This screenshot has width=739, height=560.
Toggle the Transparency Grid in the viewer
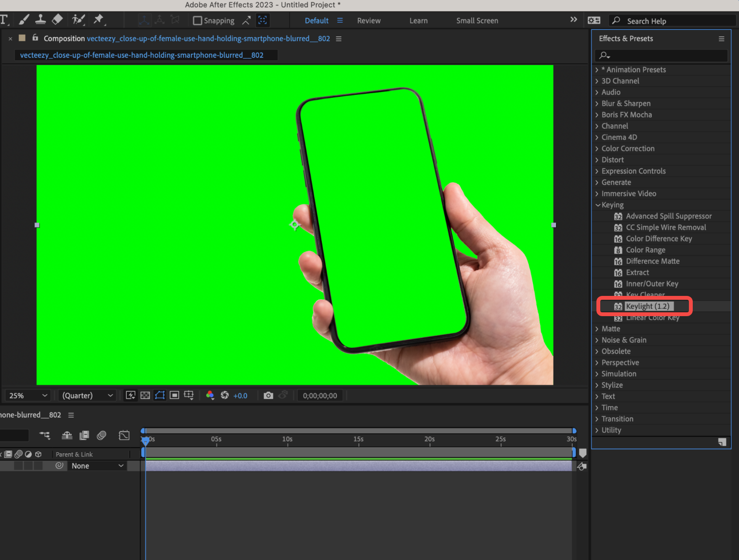click(145, 395)
